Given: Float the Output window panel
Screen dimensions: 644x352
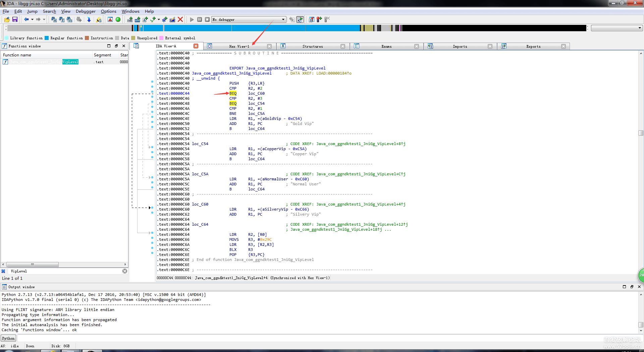Looking at the screenshot, I should pyautogui.click(x=632, y=287).
